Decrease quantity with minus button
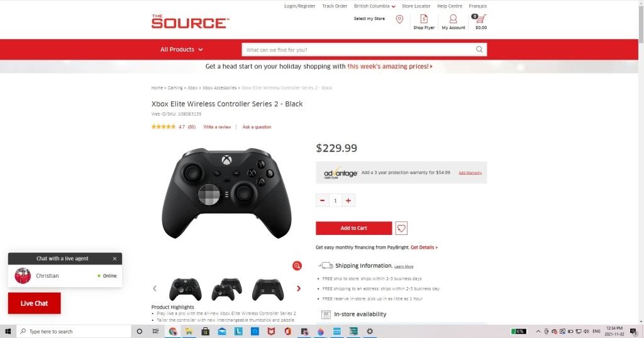The image size is (644, 338). click(323, 200)
